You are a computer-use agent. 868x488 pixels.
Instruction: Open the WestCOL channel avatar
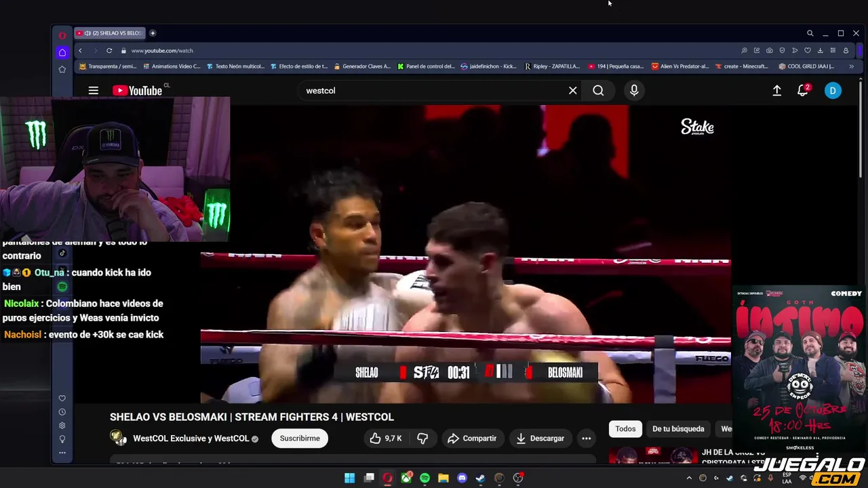tap(119, 438)
